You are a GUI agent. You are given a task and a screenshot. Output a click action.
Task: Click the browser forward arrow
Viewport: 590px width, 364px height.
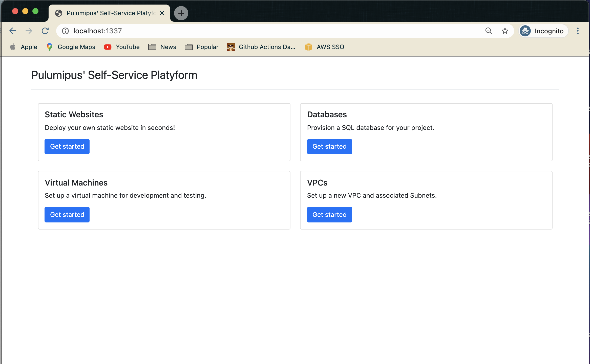[29, 31]
